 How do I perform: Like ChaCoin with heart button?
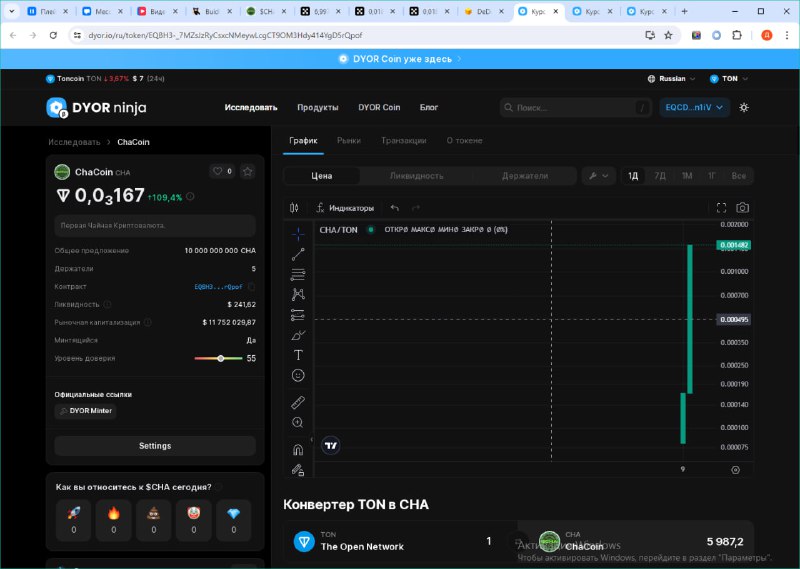pyautogui.click(x=222, y=171)
